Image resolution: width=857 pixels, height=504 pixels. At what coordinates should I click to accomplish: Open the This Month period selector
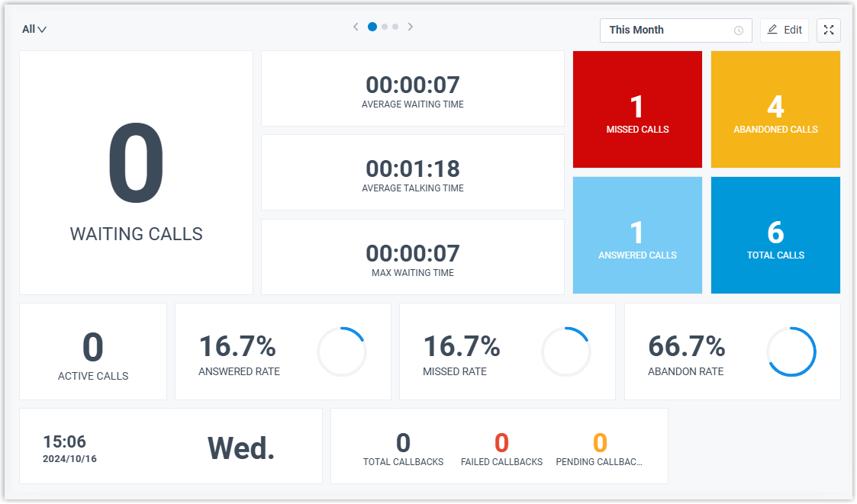click(x=676, y=30)
